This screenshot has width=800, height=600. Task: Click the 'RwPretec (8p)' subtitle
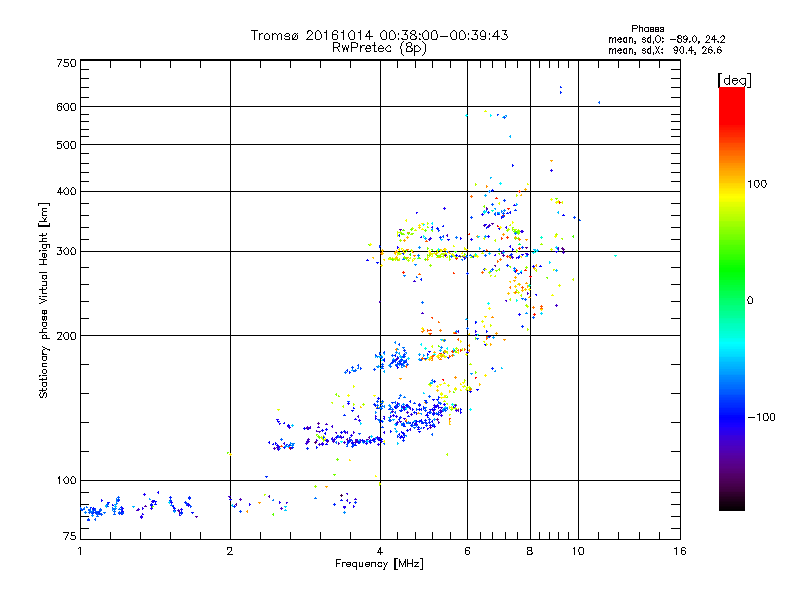[379, 48]
